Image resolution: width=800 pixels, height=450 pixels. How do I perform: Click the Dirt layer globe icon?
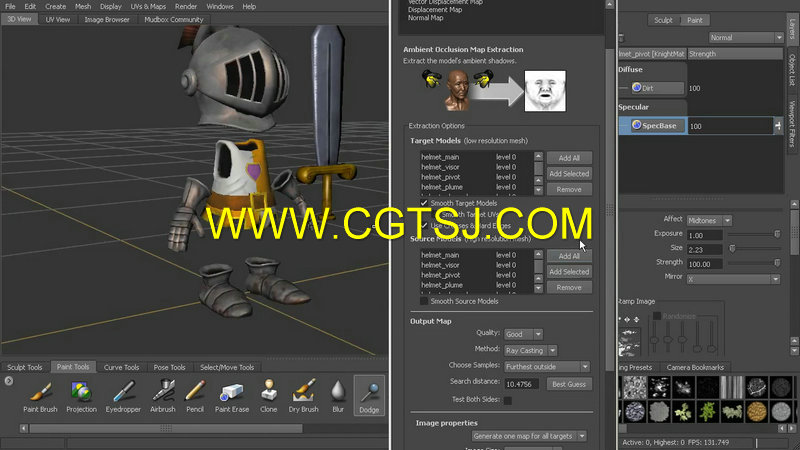pyautogui.click(x=636, y=87)
